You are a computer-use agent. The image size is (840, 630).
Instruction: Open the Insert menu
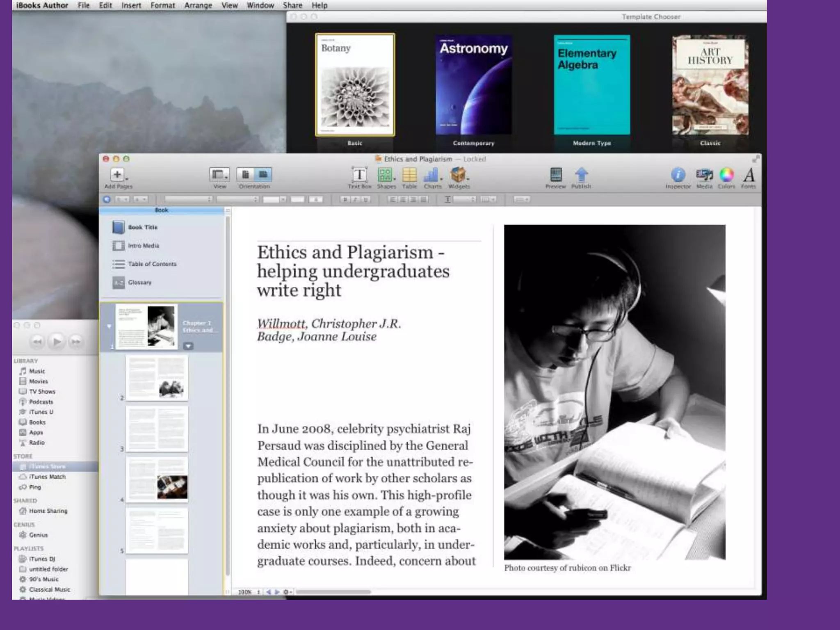131,5
